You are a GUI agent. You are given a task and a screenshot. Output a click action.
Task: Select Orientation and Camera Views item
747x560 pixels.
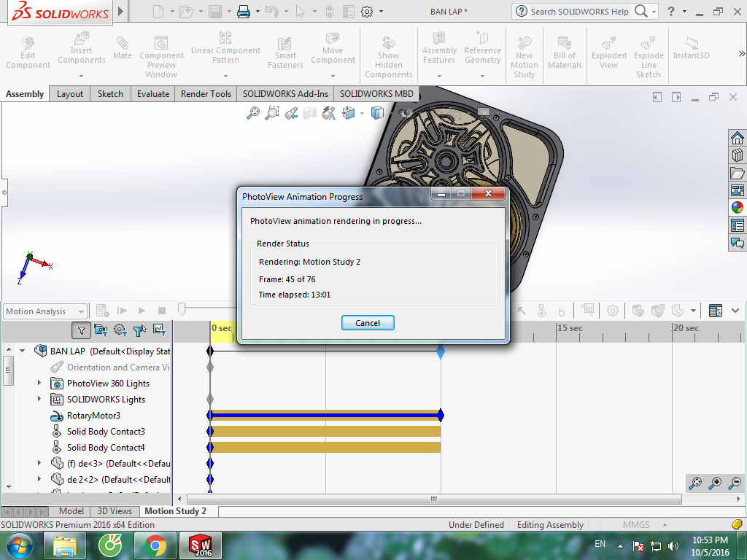(x=110, y=367)
